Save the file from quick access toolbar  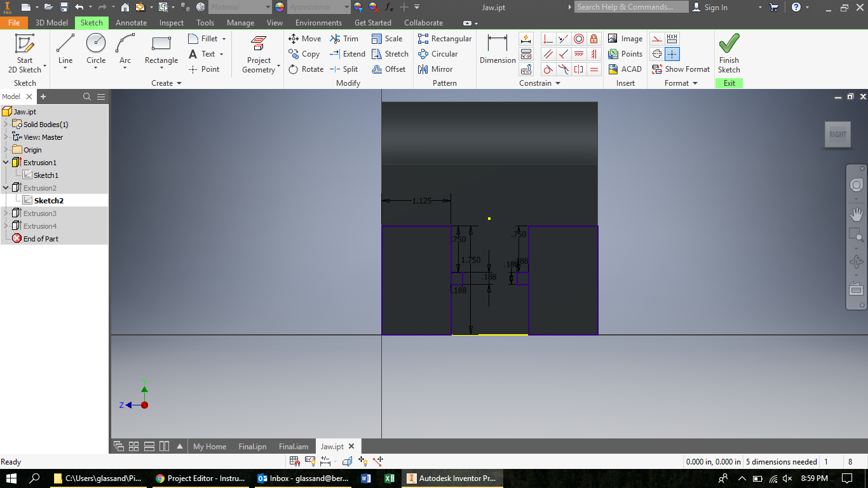click(x=64, y=7)
